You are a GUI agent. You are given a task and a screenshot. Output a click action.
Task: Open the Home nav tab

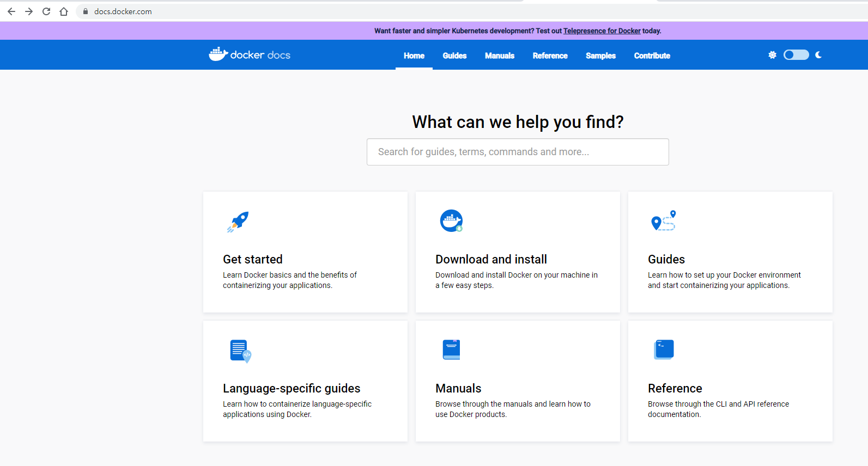click(x=414, y=56)
